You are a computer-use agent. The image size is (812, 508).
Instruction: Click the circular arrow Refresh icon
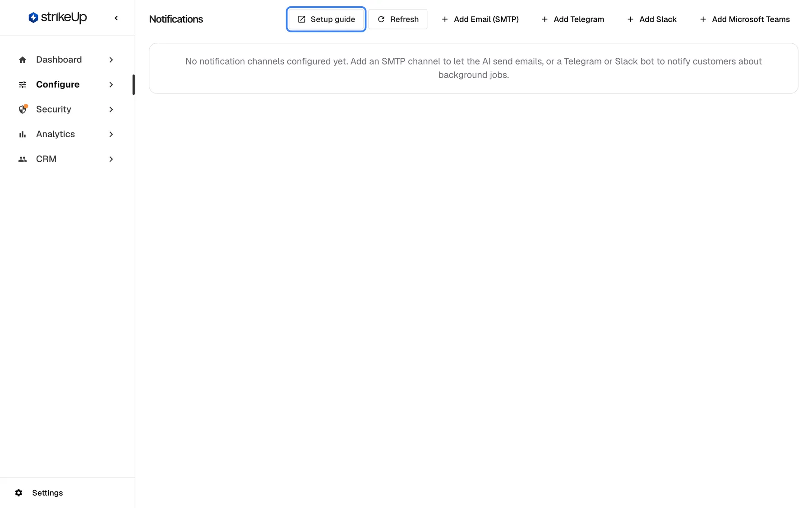coord(381,19)
